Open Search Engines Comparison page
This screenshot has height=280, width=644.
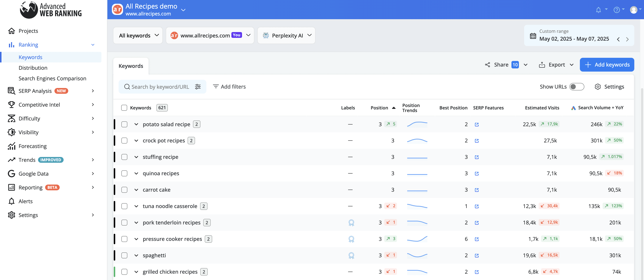coord(52,78)
